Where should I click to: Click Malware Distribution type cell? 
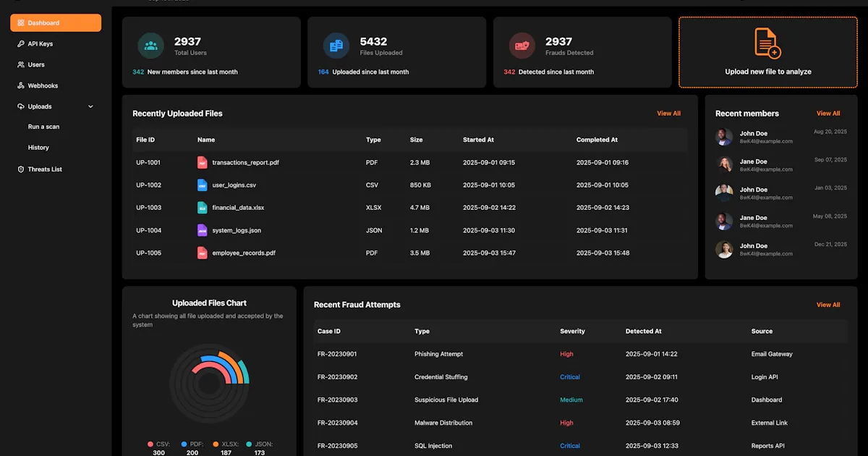[443, 423]
